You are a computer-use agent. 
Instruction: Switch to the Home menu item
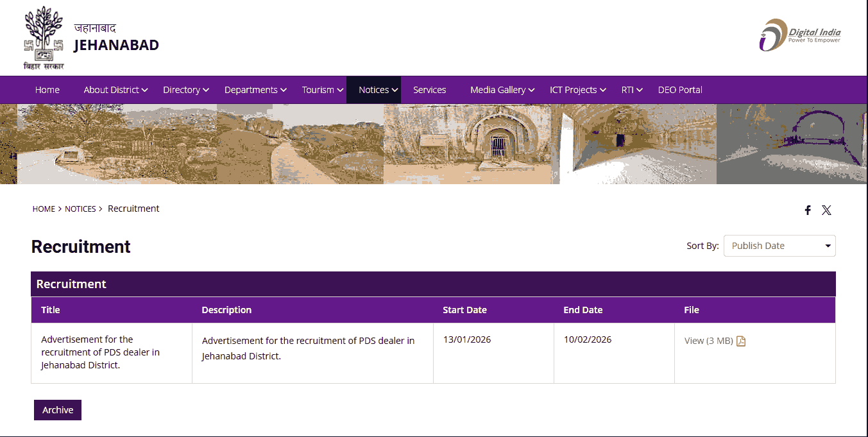pos(47,90)
